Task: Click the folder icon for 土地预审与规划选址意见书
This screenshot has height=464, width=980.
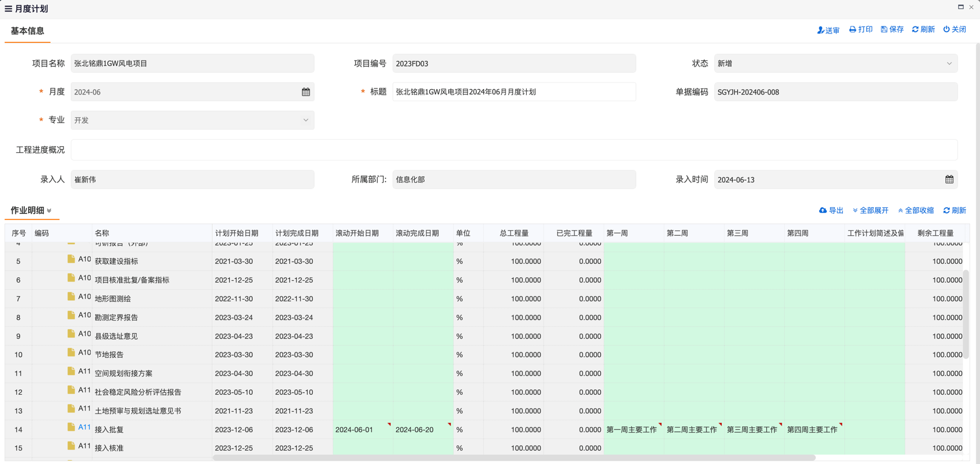Action: [x=71, y=408]
